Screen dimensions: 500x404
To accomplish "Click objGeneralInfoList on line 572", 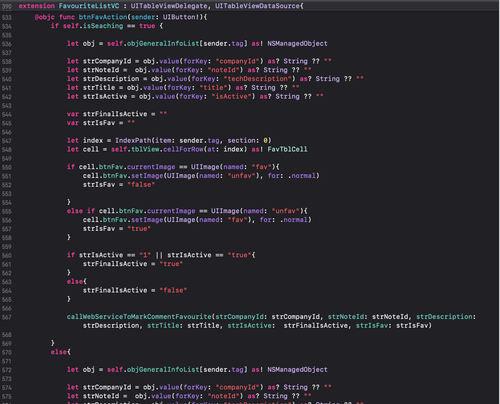I will coord(163,369).
